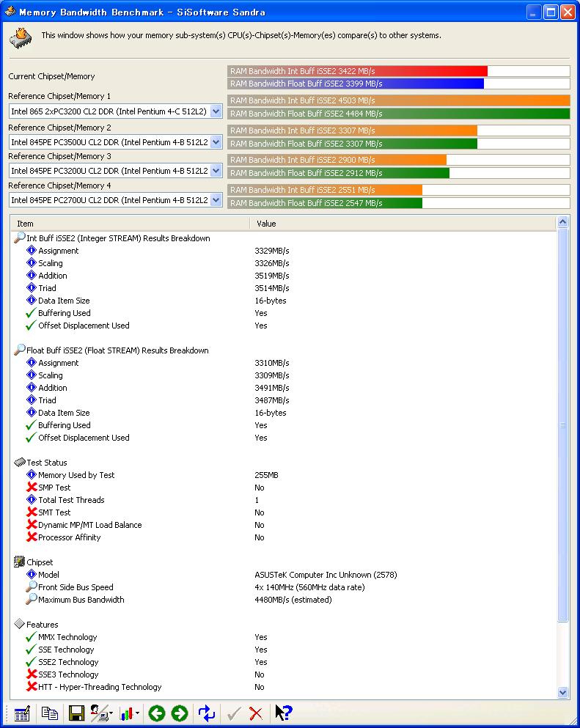Select the Chipset Model row
Viewport: 580px width, 728px height.
click(283, 575)
